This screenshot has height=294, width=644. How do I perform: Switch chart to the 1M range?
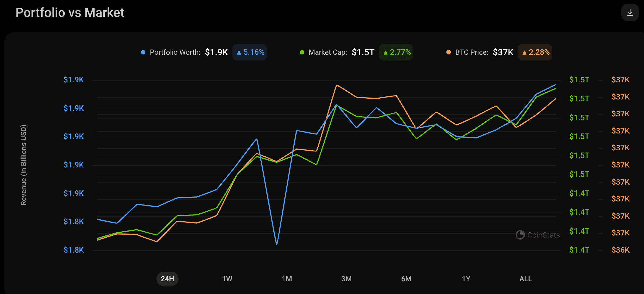tap(287, 279)
